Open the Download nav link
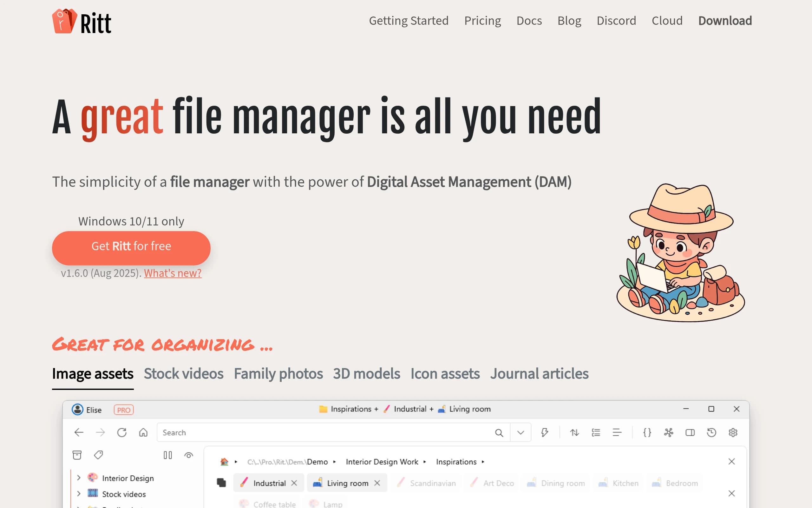The width and height of the screenshot is (812, 508). pos(725,21)
